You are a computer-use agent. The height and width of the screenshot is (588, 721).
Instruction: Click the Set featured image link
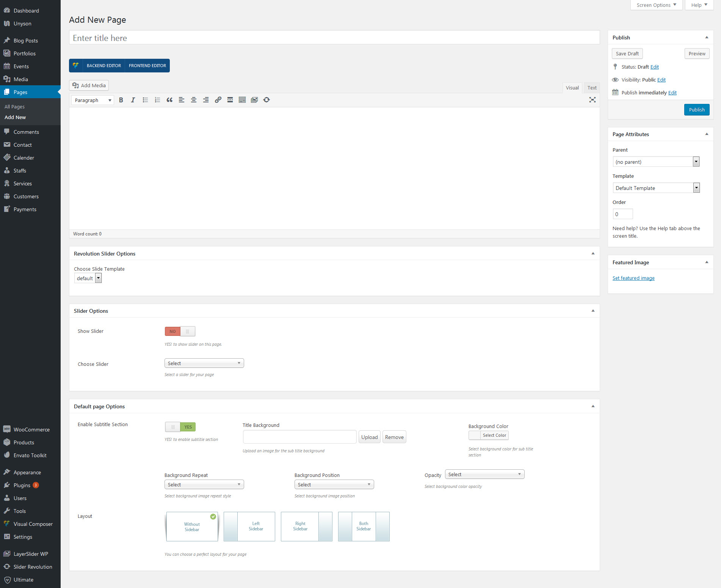pyautogui.click(x=633, y=278)
